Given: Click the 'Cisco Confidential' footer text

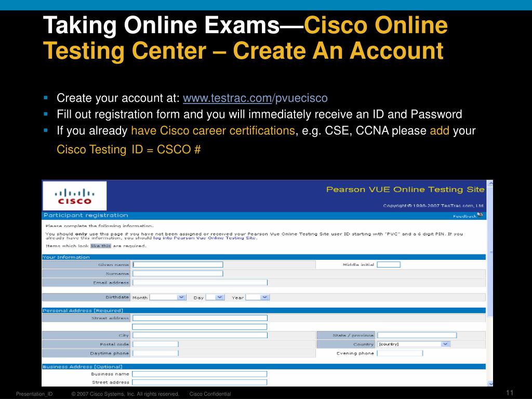Looking at the screenshot, I should pyautogui.click(x=210, y=394).
